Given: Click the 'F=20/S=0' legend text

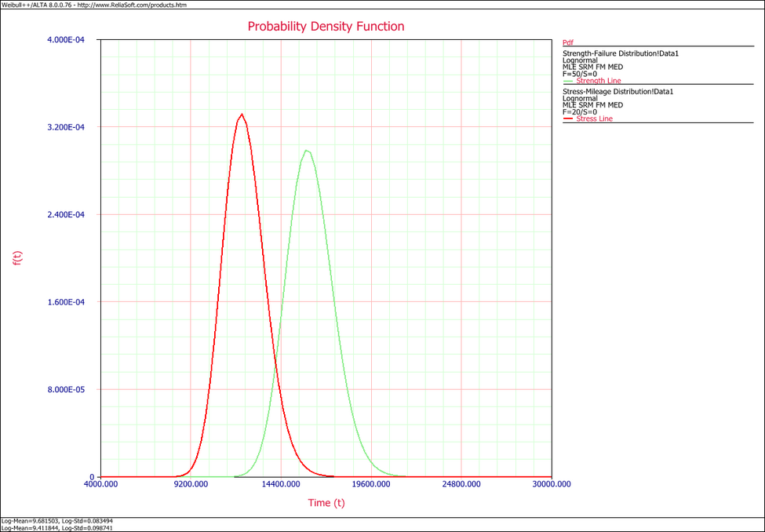Looking at the screenshot, I should coord(580,111).
